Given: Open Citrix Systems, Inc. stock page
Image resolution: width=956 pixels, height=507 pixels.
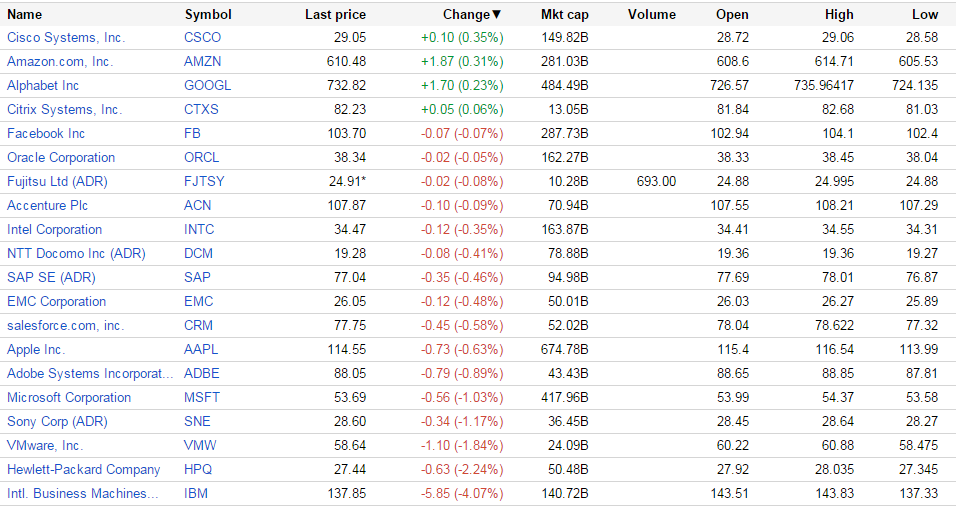Looking at the screenshot, I should coord(64,109).
